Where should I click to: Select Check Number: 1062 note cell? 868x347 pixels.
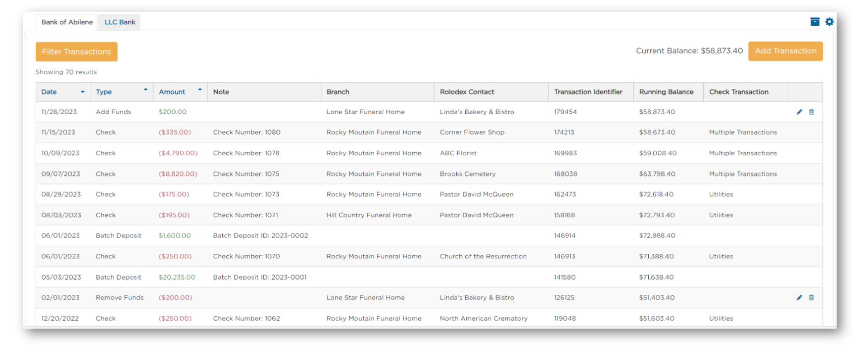(x=247, y=318)
